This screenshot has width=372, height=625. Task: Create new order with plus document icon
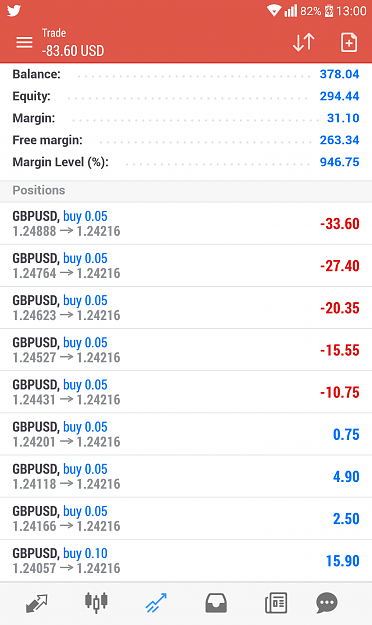tap(349, 42)
